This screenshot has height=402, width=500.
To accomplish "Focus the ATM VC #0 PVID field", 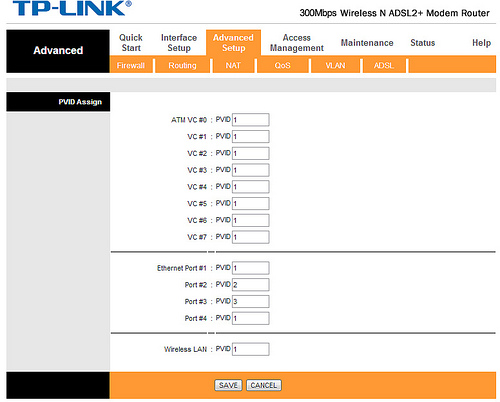I will tap(251, 120).
